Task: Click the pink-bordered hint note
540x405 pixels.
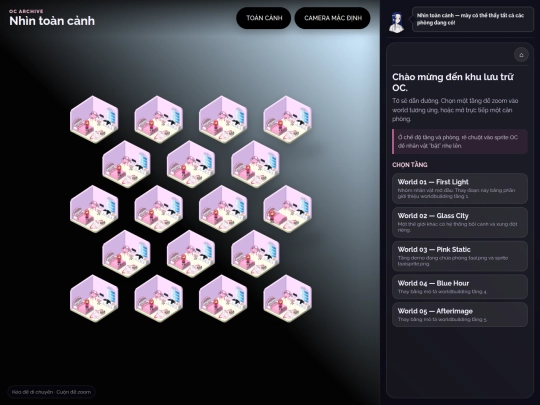Action: [460, 142]
